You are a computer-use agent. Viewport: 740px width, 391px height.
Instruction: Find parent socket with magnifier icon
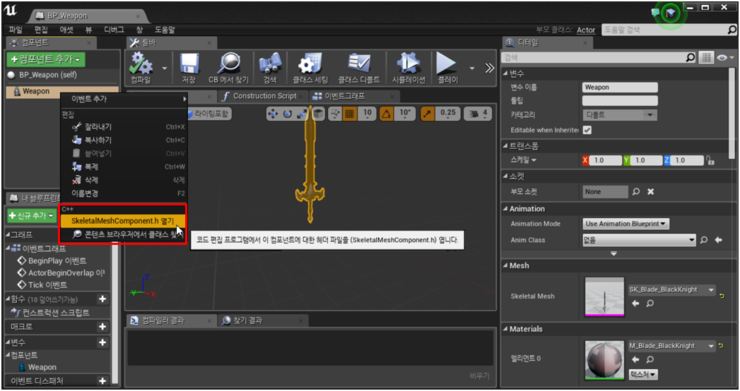tap(636, 191)
